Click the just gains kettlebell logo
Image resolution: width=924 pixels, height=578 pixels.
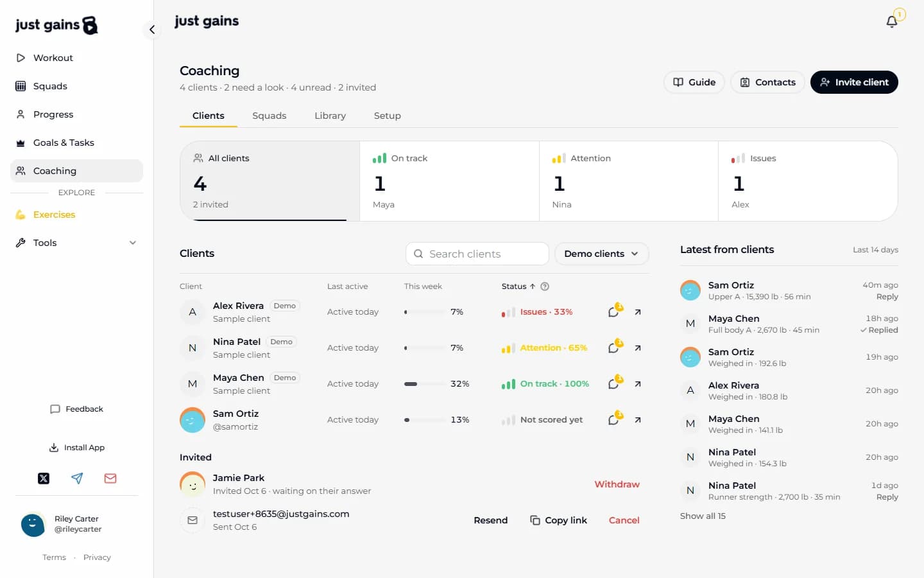pos(56,25)
